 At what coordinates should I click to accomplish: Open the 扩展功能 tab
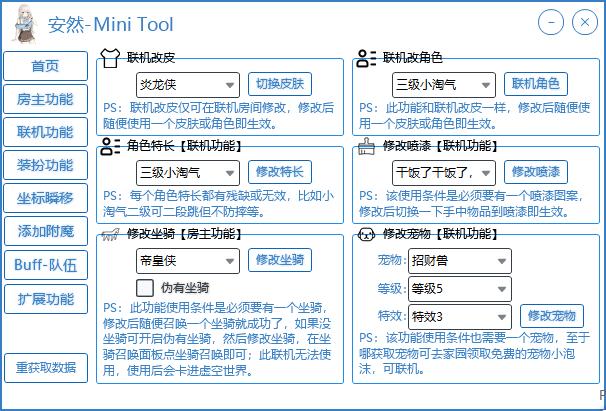[46, 299]
